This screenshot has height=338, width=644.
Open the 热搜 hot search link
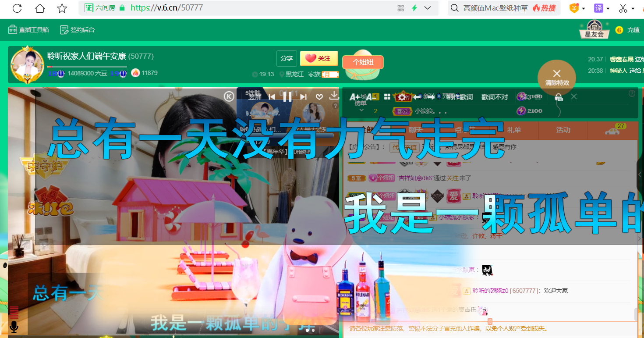tap(544, 8)
